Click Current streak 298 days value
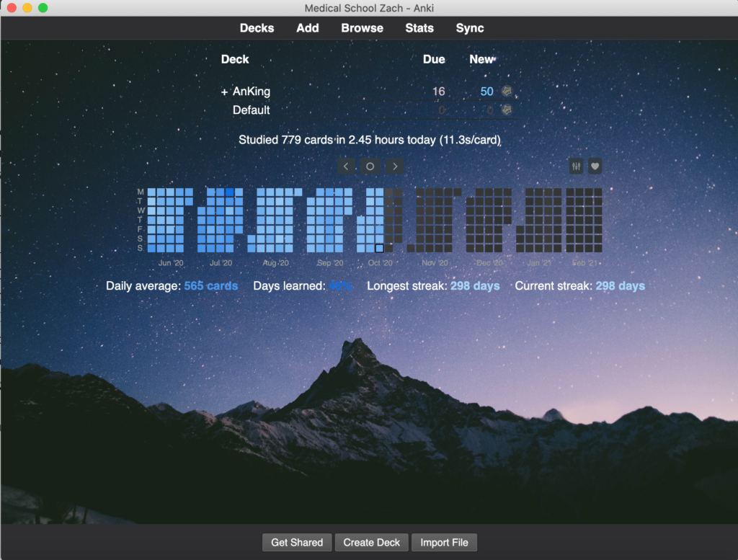Image resolution: width=738 pixels, height=560 pixels. (x=621, y=285)
